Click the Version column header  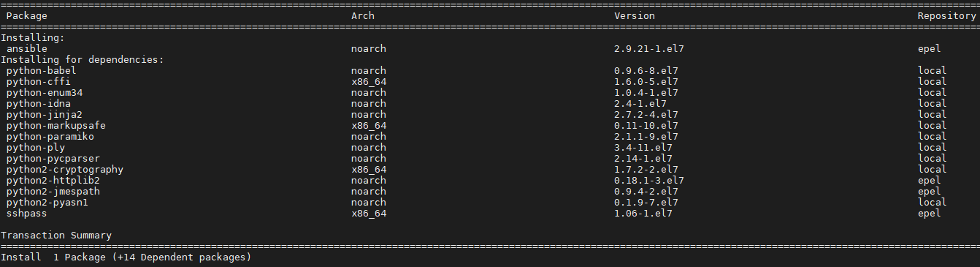point(635,16)
